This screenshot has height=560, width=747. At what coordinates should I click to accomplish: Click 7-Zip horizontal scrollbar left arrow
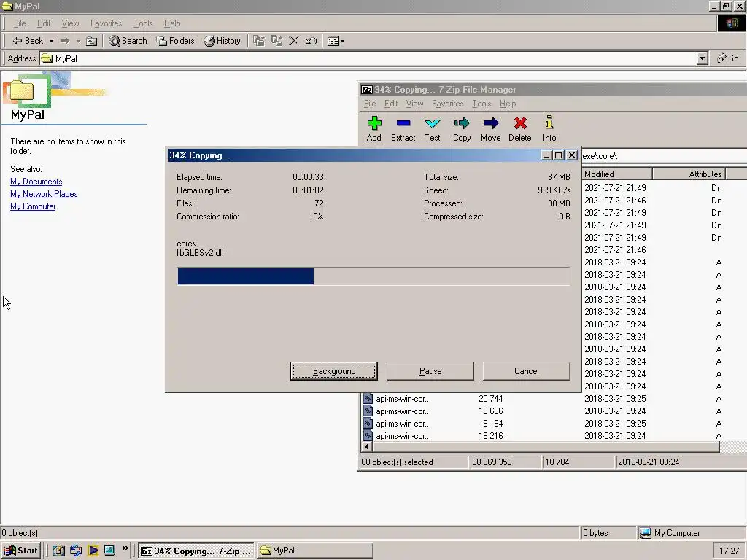coord(366,447)
